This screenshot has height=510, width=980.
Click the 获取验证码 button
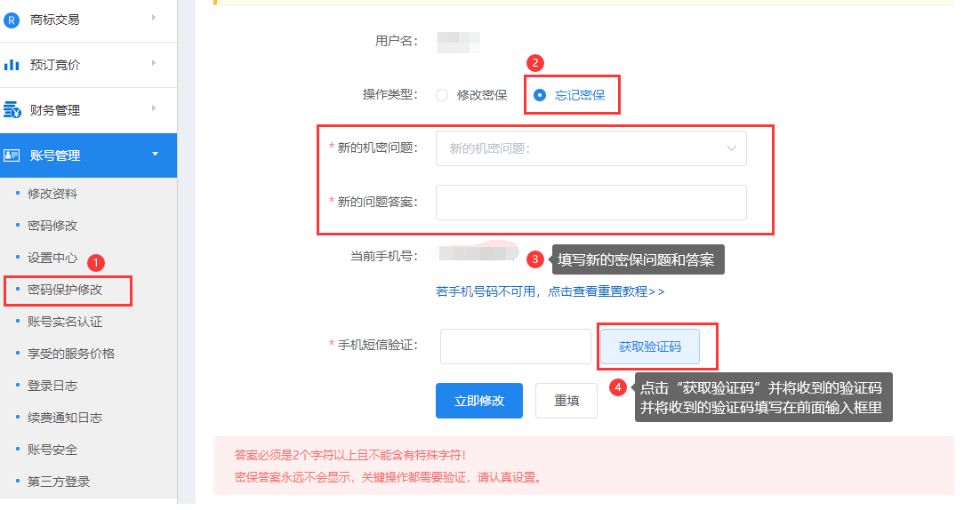tap(649, 347)
